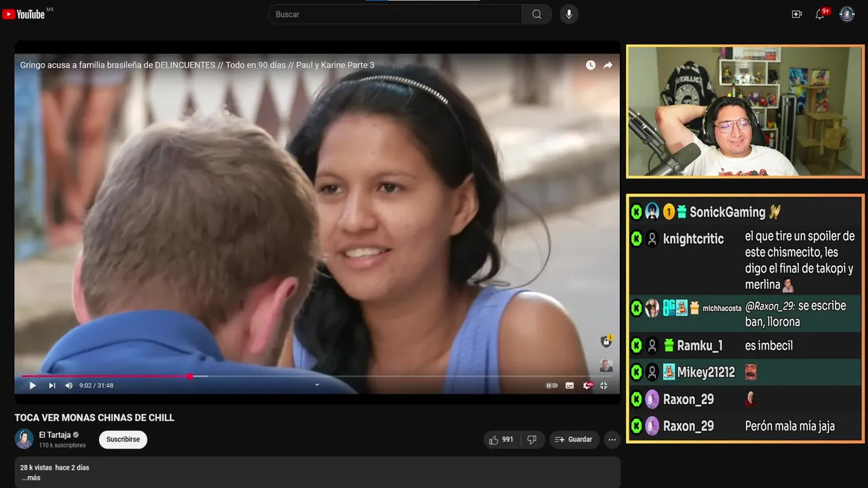This screenshot has width=868, height=488.
Task: Click the knightcritic chat username
Action: [694, 239]
